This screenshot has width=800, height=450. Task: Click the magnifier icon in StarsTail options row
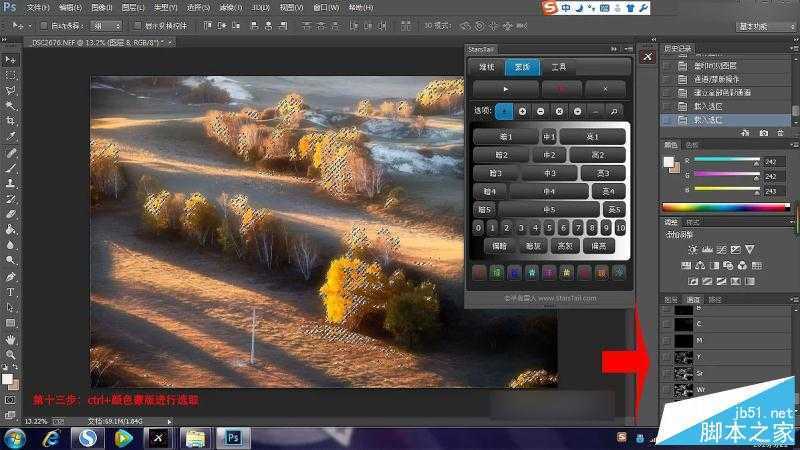pos(614,111)
